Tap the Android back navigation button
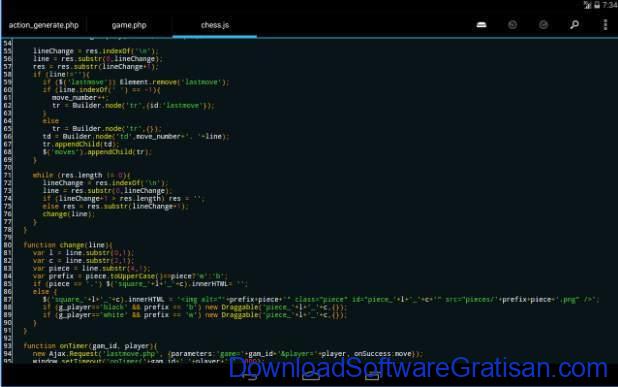The image size is (618, 387). click(x=249, y=376)
